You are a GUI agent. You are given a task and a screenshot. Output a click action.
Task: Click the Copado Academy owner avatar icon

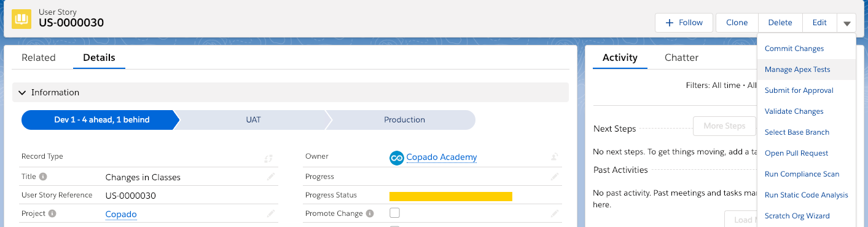pyautogui.click(x=396, y=157)
